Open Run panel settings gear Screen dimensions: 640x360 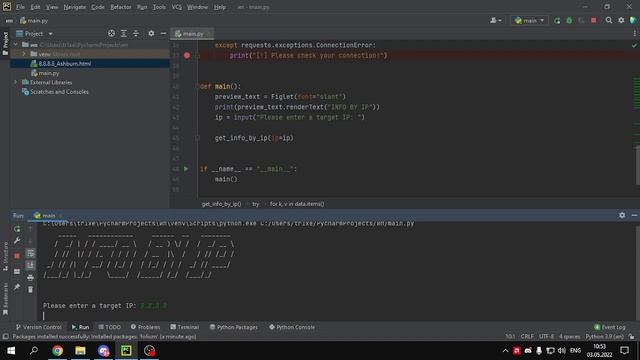tap(622, 215)
